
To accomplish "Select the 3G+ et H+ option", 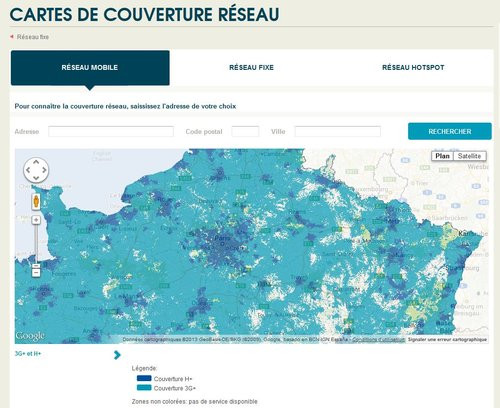I will (28, 354).
